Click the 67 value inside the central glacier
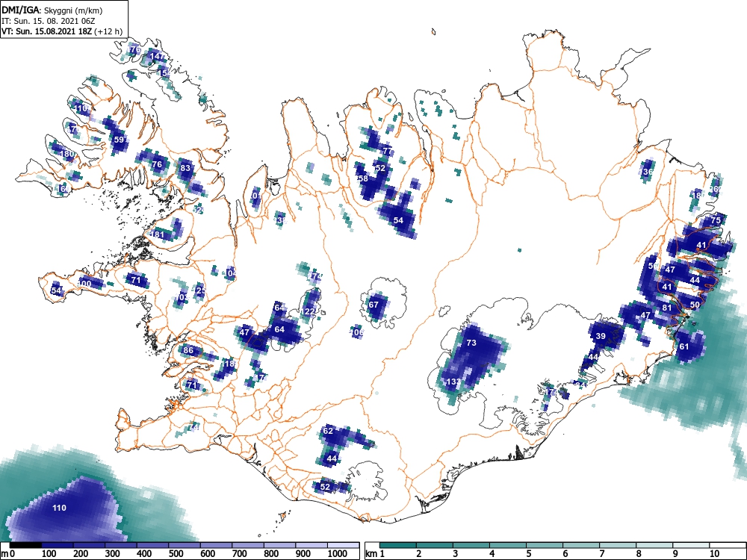This screenshot has height=560, width=747. [x=373, y=305]
